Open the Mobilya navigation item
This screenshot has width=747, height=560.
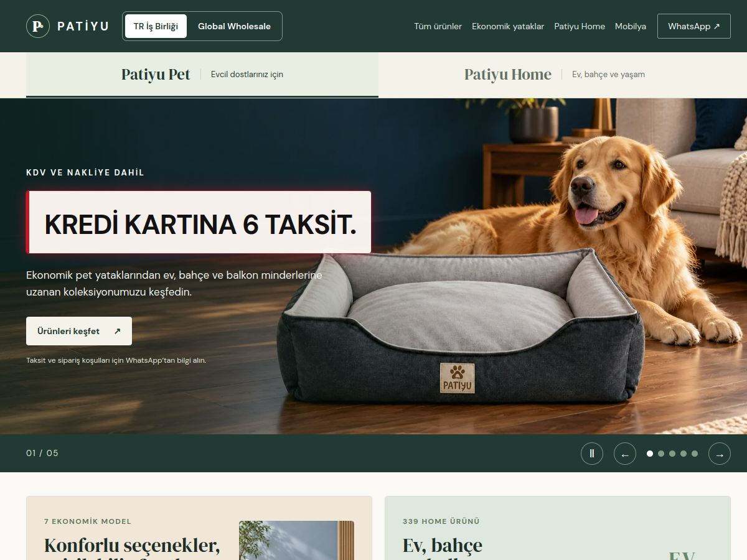click(631, 26)
